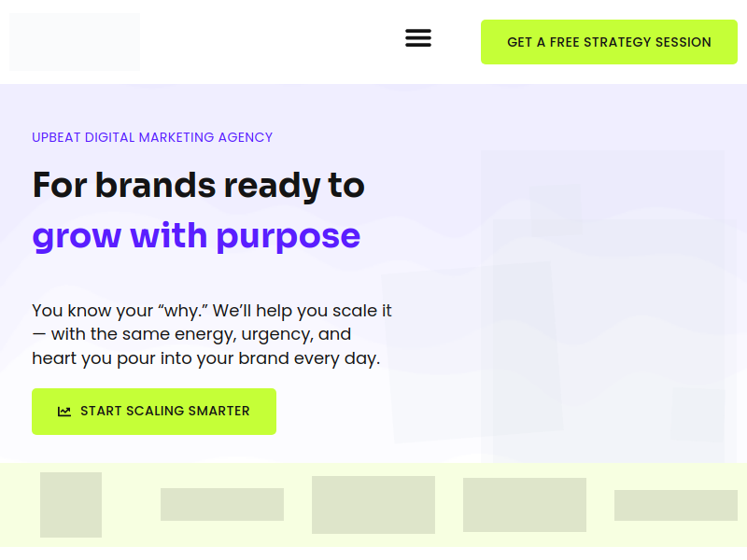Image resolution: width=747 pixels, height=560 pixels.
Task: Click the 'heart you pour into your brand' line
Action: point(205,358)
